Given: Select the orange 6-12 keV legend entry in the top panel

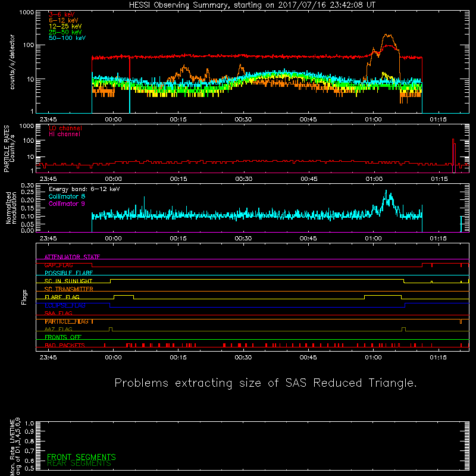Looking at the screenshot, I should pyautogui.click(x=64, y=20).
